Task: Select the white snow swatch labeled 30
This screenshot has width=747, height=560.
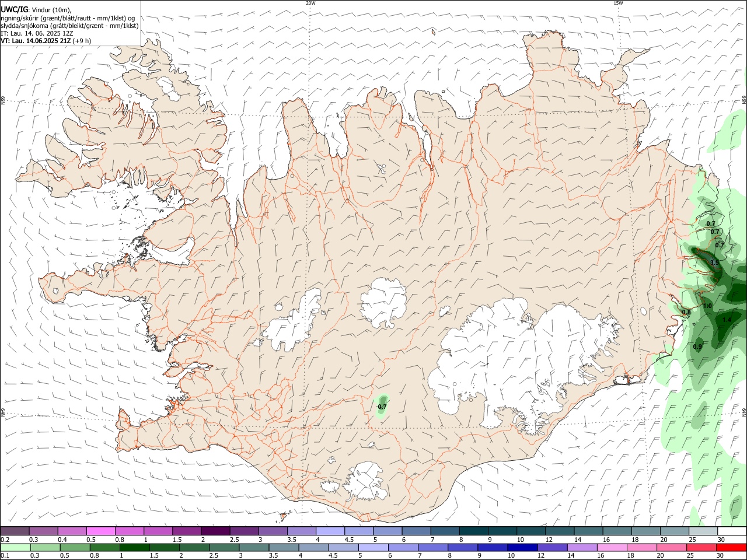Action: 732,531
